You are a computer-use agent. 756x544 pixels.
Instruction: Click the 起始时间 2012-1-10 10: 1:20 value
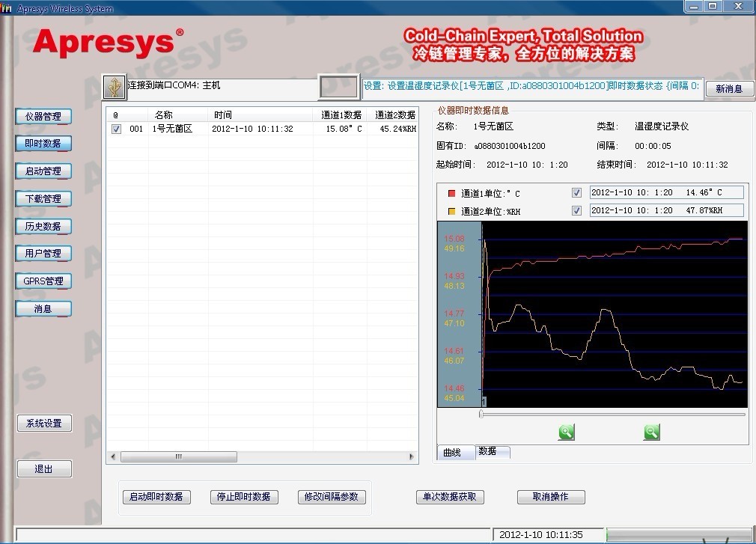(527, 165)
